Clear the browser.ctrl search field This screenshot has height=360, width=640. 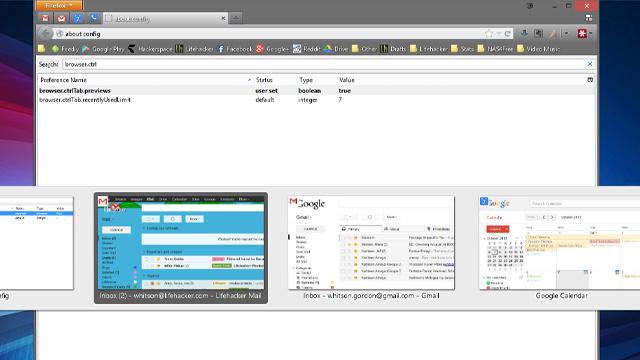(590, 64)
